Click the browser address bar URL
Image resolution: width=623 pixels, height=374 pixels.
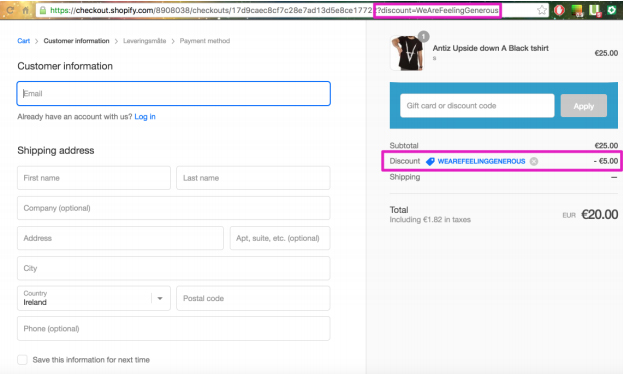[274, 10]
